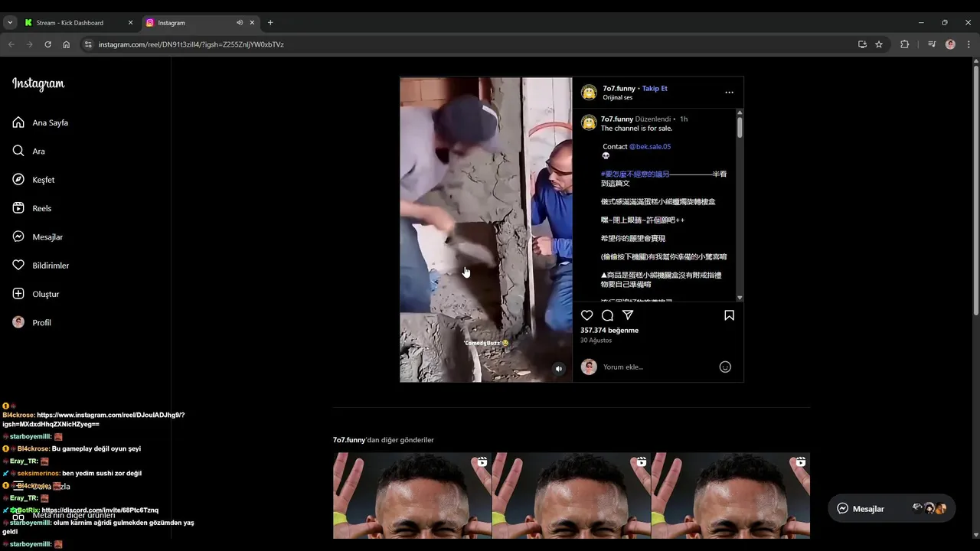Open Bl4ckrose's Instagram reel link in chat
The image size is (980, 551).
93,419
